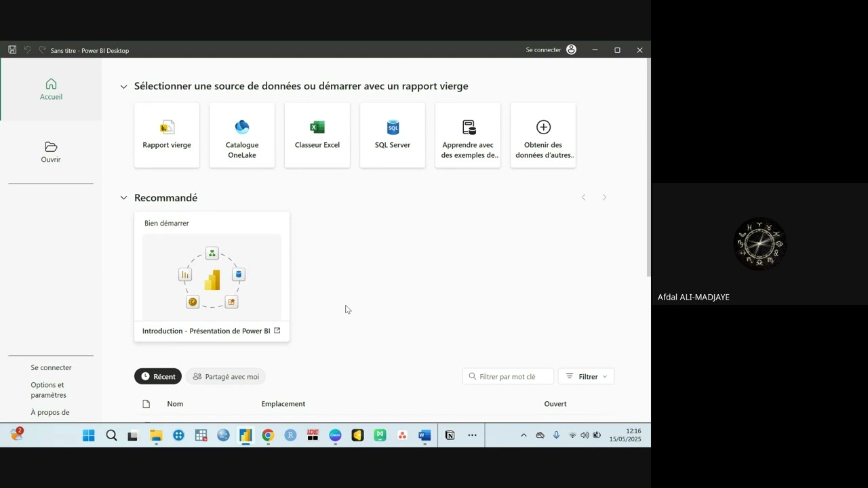
Task: Click the undo arrow in title bar
Action: (x=28, y=49)
